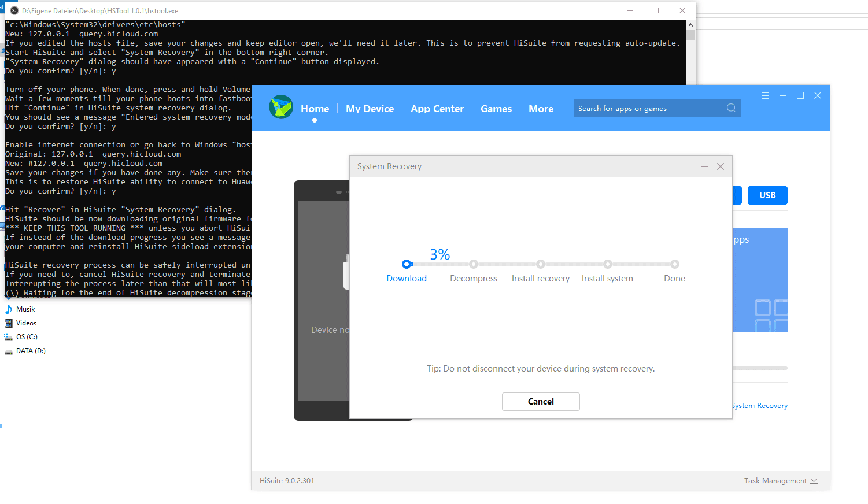The width and height of the screenshot is (868, 504).
Task: Click the Download step marker
Action: coord(407,264)
